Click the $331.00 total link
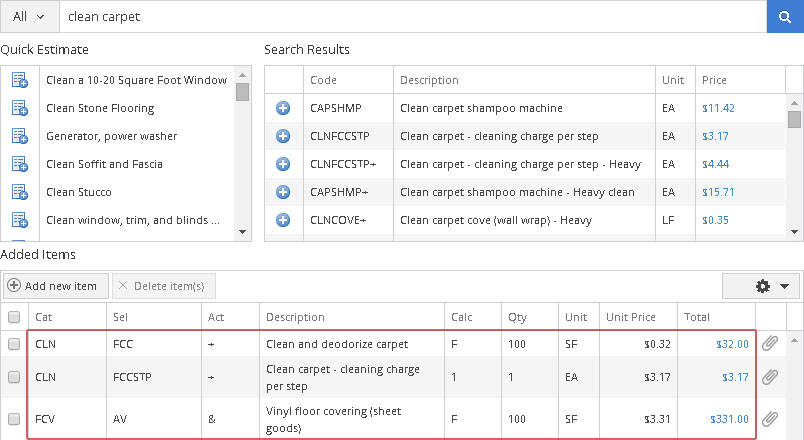Screen dimensions: 804x440 (x=729, y=419)
